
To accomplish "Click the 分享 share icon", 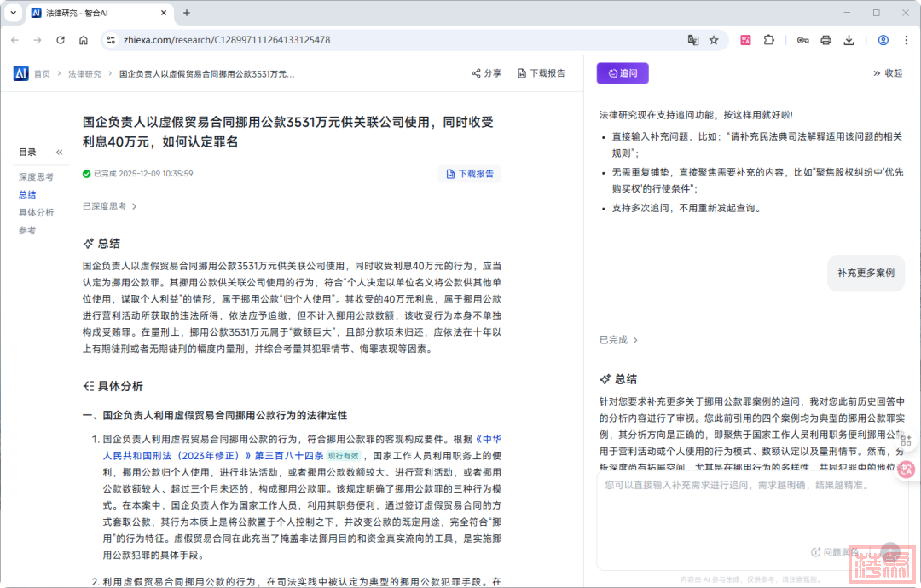I will [x=477, y=73].
